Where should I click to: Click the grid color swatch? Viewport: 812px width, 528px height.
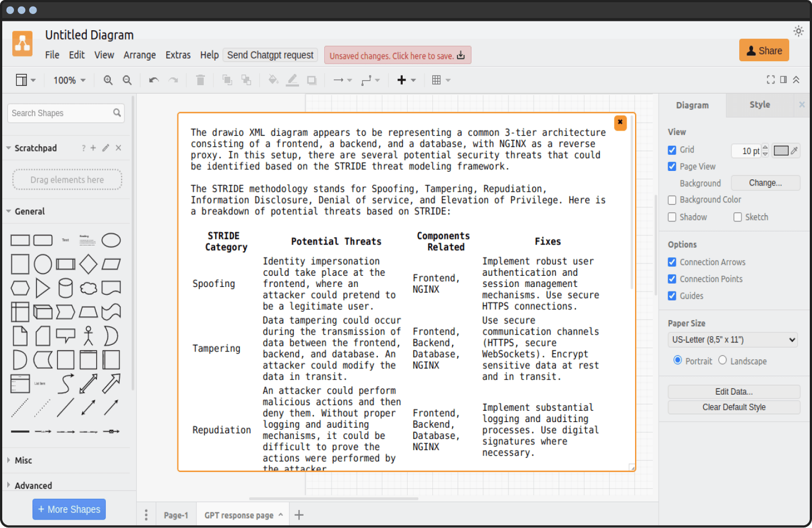pos(781,150)
